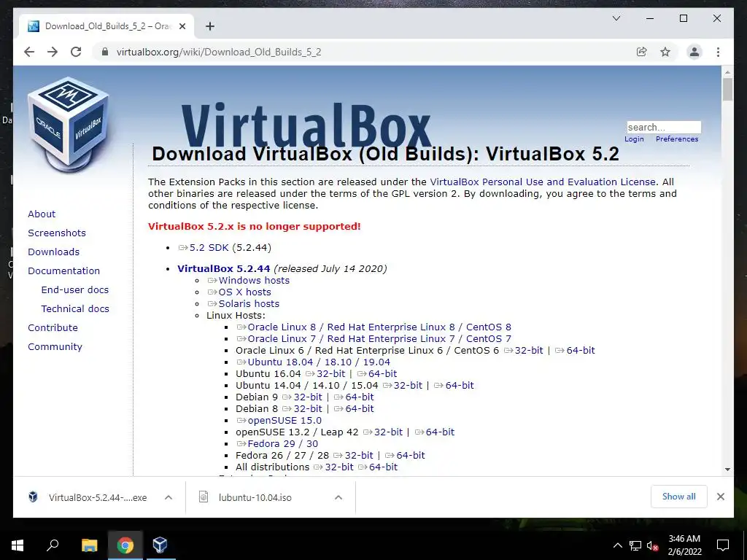747x560 pixels.
Task: Click the VirtualBox cube logo
Action: [69, 124]
